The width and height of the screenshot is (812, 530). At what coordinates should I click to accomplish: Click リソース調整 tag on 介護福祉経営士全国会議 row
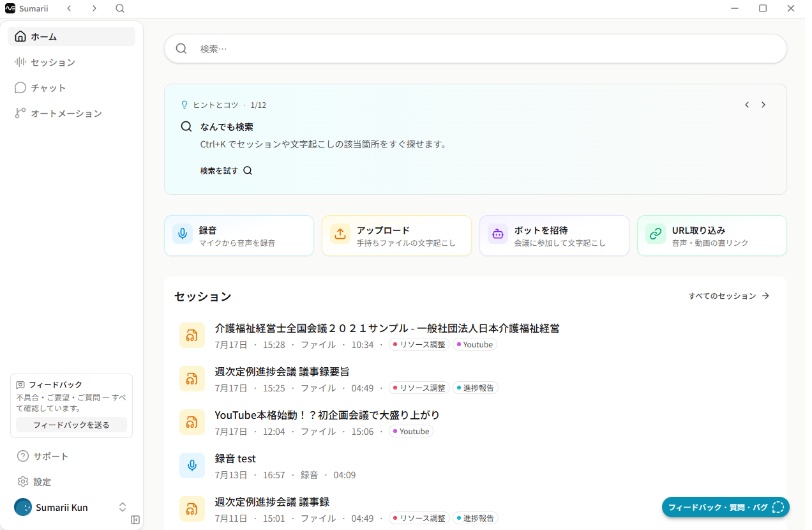[x=419, y=345]
